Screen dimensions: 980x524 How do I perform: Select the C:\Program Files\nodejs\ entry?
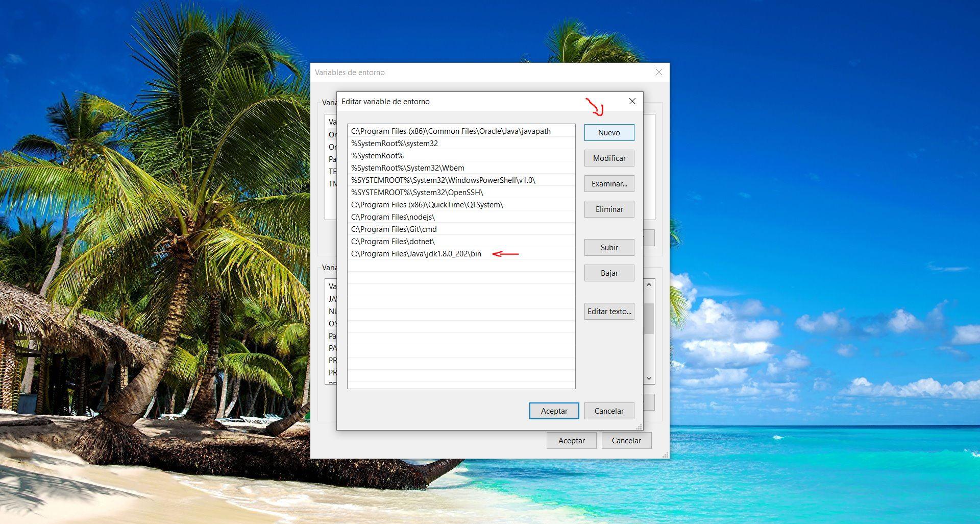pyautogui.click(x=461, y=217)
